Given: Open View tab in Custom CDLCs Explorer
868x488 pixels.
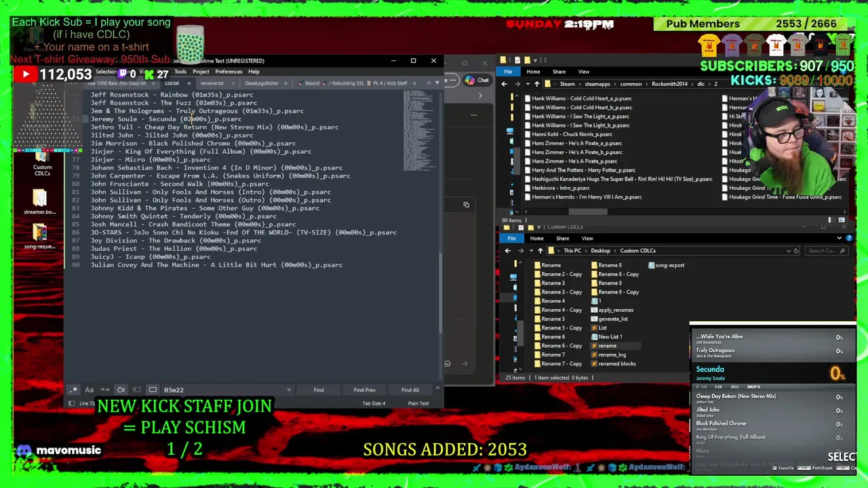Looking at the screenshot, I should tap(587, 239).
